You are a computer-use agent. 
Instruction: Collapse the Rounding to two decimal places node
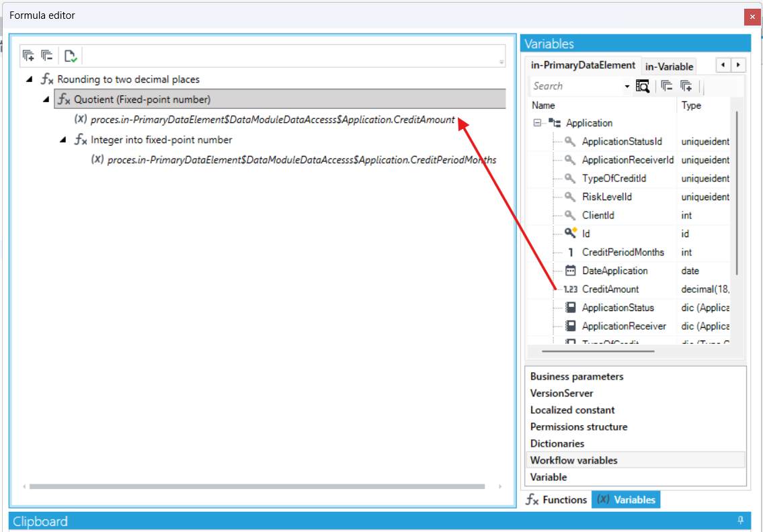pos(30,79)
